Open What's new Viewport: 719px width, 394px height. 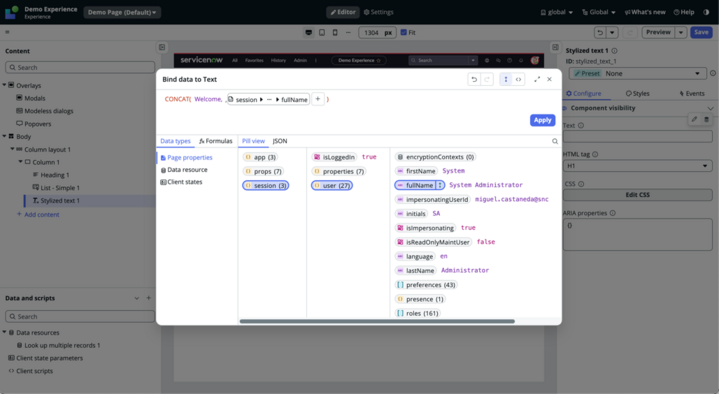click(645, 12)
